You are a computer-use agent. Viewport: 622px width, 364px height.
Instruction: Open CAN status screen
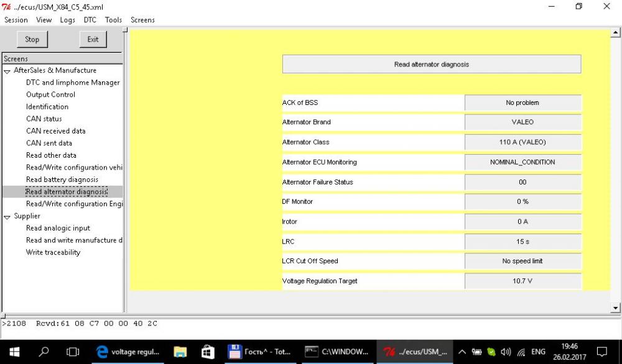click(44, 119)
